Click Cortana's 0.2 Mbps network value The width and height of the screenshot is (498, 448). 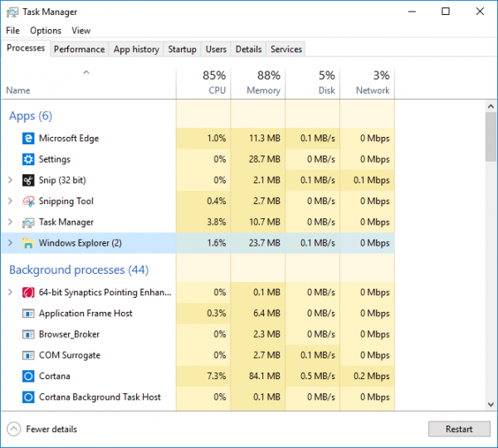pyautogui.click(x=371, y=377)
